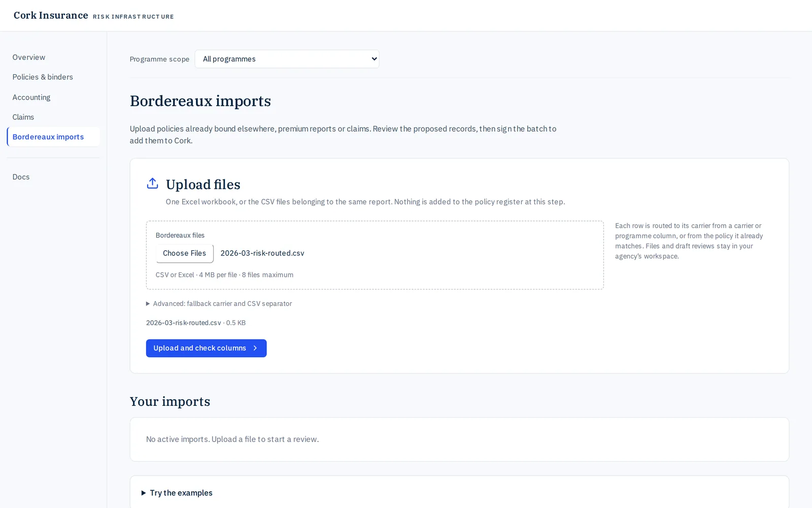Open Overview in the sidebar
This screenshot has height=508, width=812.
[29, 57]
